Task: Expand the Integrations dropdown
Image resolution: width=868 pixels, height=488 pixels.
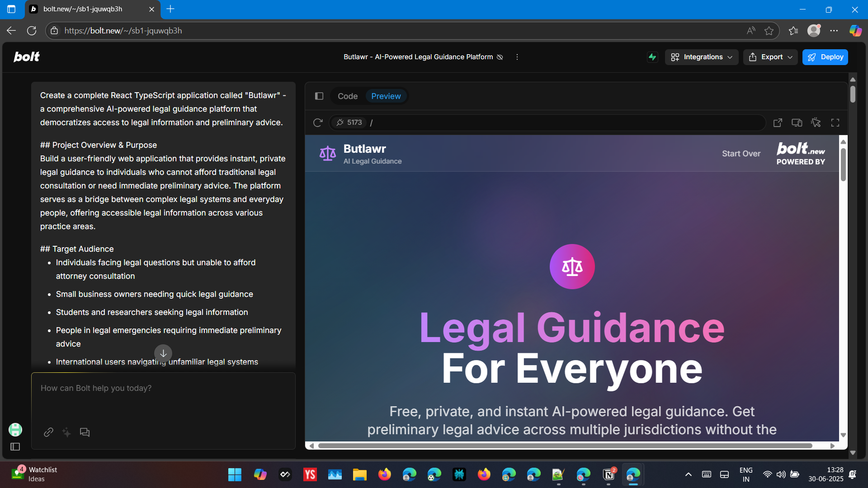Action: tap(701, 57)
